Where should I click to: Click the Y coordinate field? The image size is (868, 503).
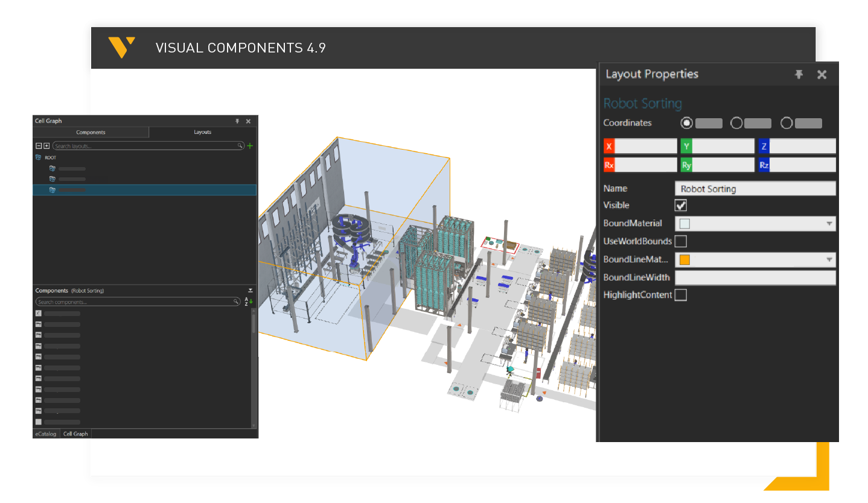pyautogui.click(x=718, y=146)
